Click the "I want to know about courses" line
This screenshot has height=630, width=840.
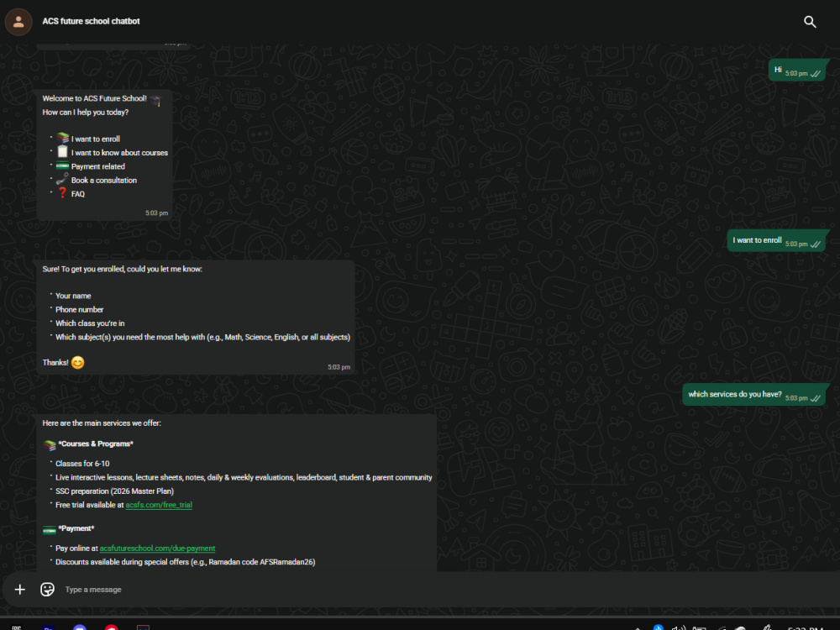119,153
